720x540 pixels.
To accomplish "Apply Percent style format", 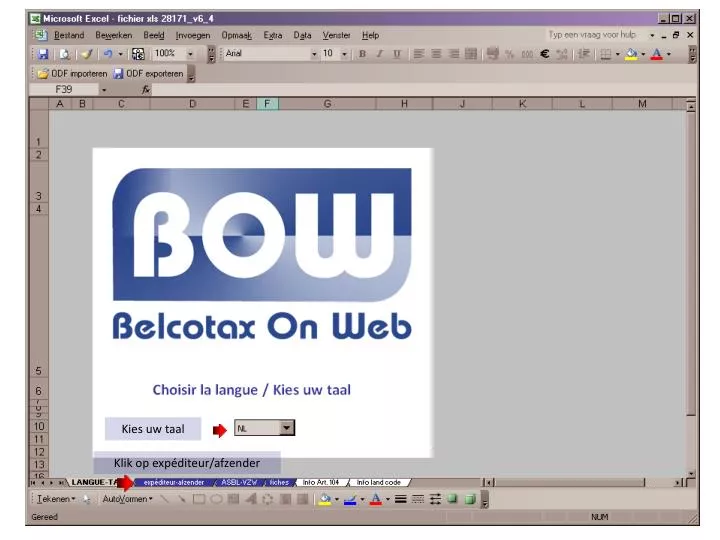I will click(x=509, y=54).
